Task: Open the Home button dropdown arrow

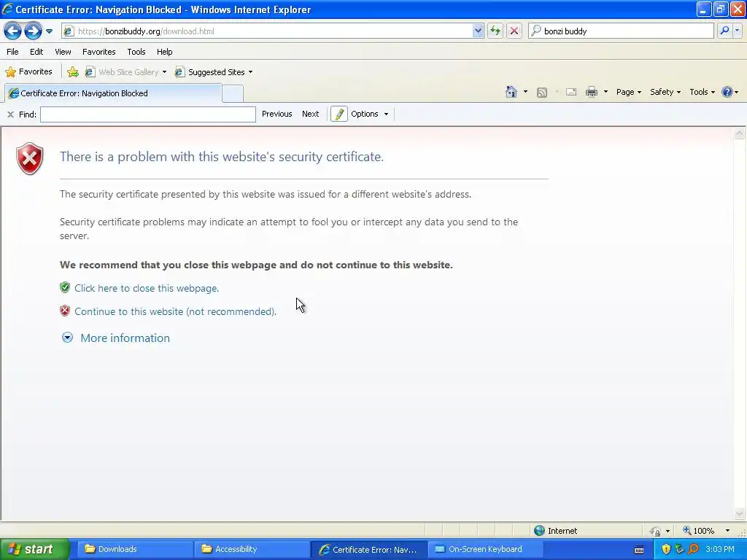Action: pyautogui.click(x=525, y=92)
